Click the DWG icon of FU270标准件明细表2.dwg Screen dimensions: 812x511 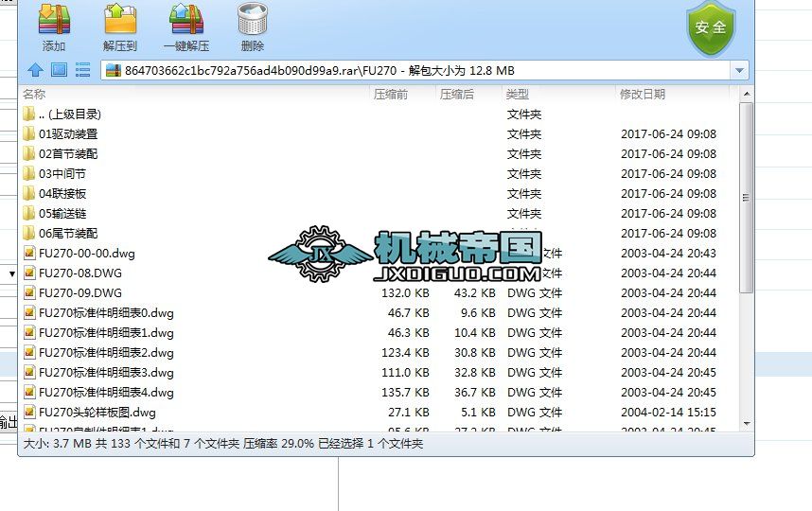tap(29, 353)
